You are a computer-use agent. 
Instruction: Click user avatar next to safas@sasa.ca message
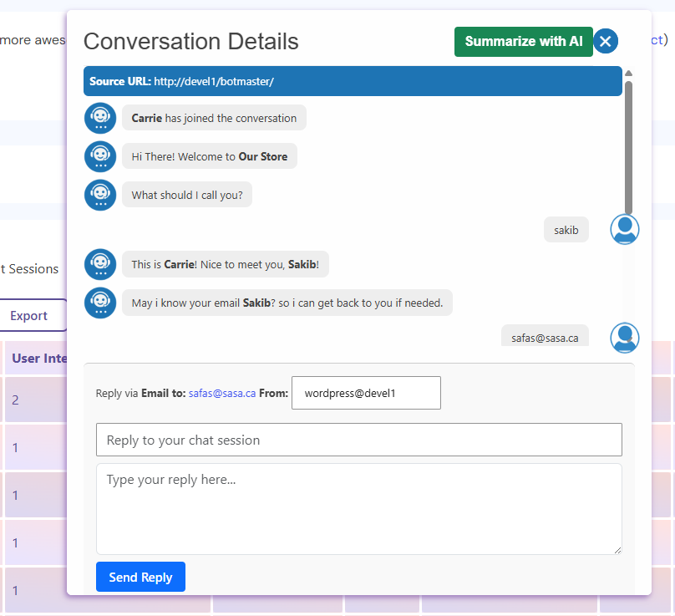[624, 338]
